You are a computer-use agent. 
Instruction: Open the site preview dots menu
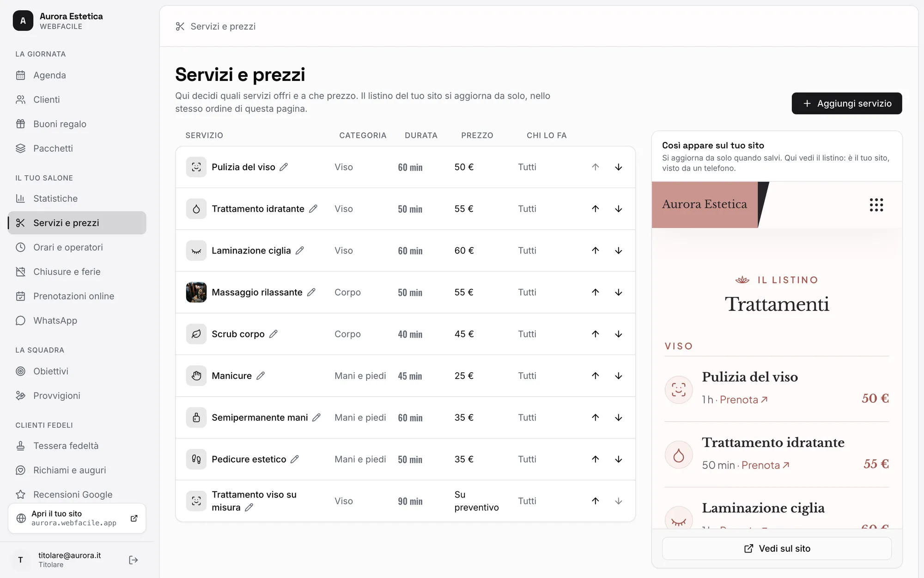876,204
